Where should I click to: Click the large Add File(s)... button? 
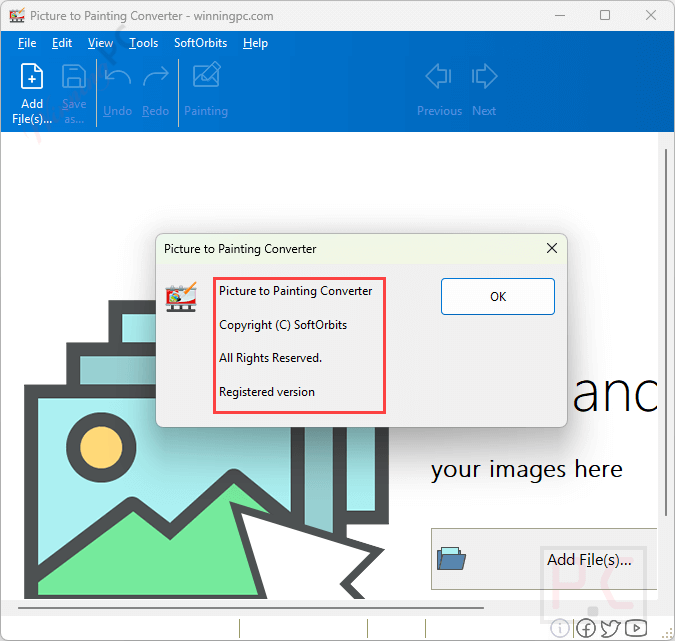pyautogui.click(x=544, y=559)
